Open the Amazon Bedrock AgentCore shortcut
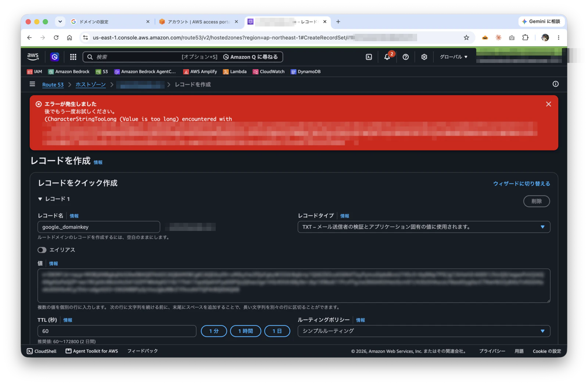Screen dimensions: 588x385 [x=145, y=72]
